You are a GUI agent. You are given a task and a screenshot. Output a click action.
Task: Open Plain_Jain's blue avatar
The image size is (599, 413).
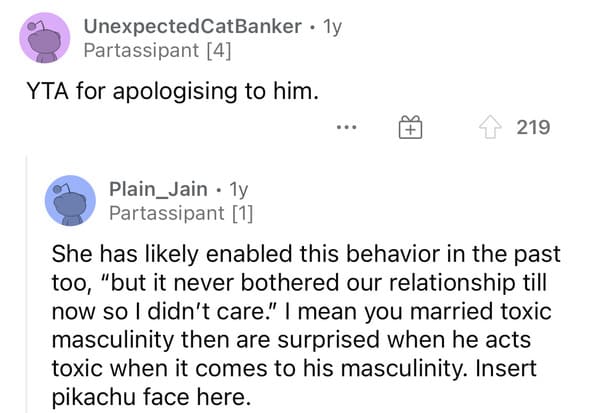[x=70, y=201]
